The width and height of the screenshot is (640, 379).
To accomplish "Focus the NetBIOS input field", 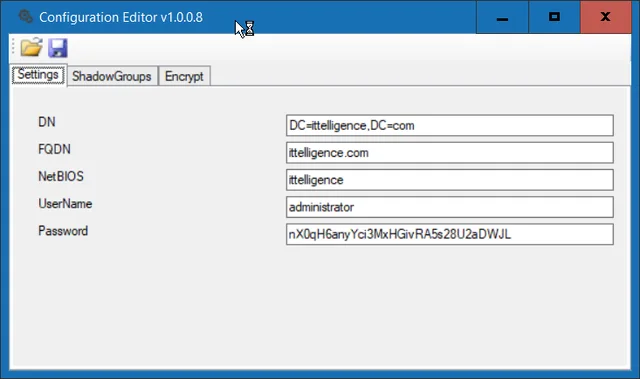I will (449, 180).
